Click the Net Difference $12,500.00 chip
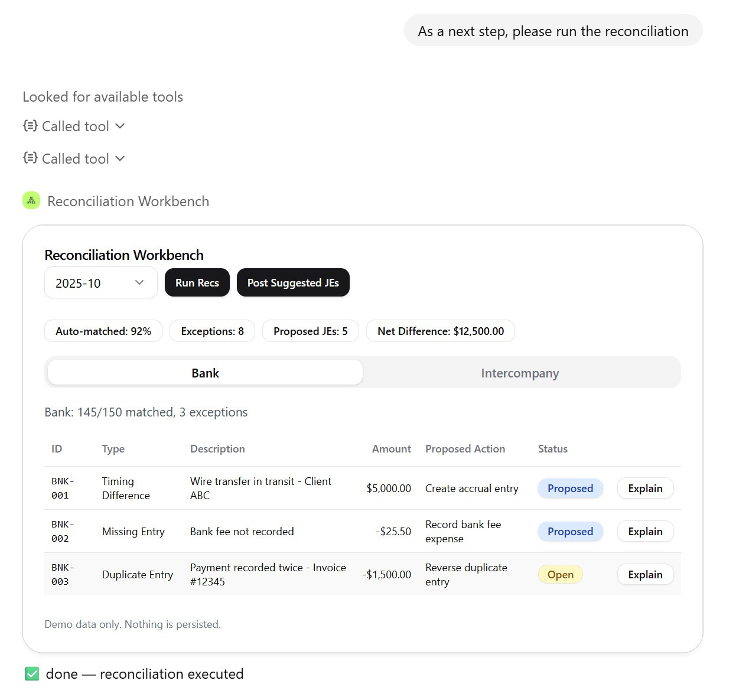The image size is (736, 700). coord(441,331)
